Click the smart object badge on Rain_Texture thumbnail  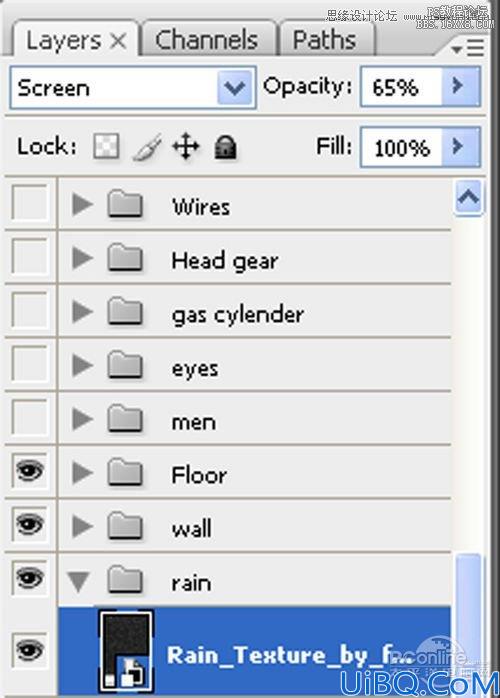[x=133, y=672]
